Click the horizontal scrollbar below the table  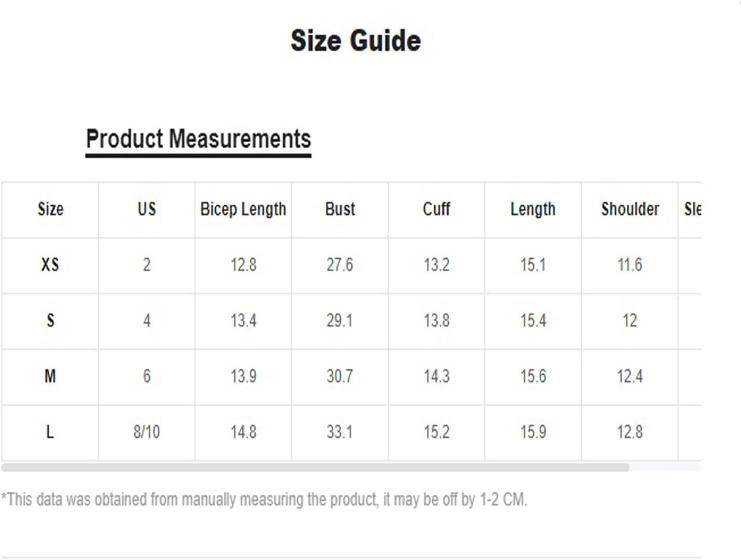click(x=315, y=467)
